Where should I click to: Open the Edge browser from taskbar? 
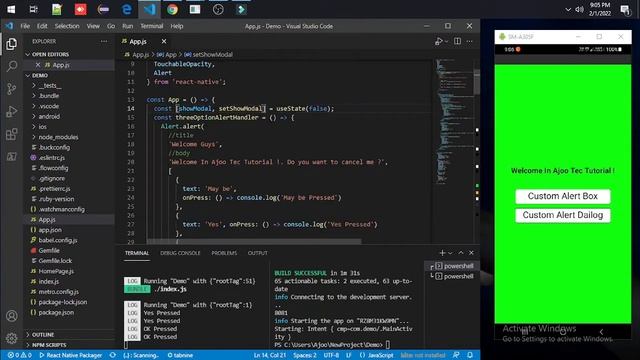coord(127,9)
